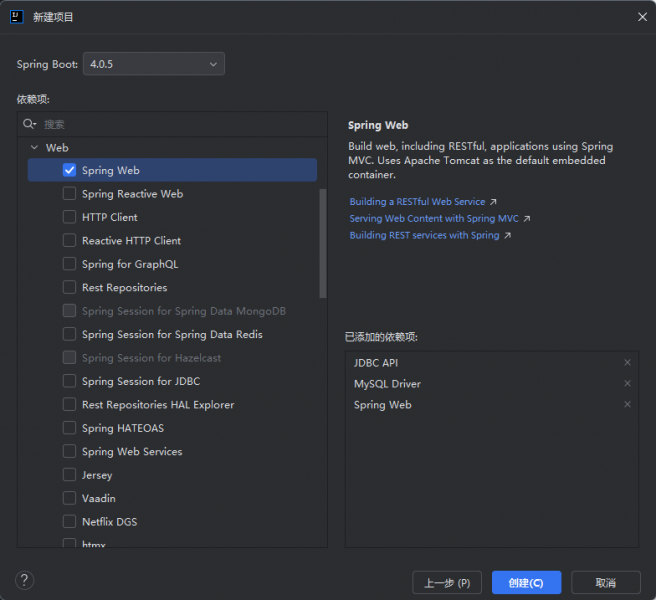Enable Spring Web Services dependency

pyautogui.click(x=69, y=451)
